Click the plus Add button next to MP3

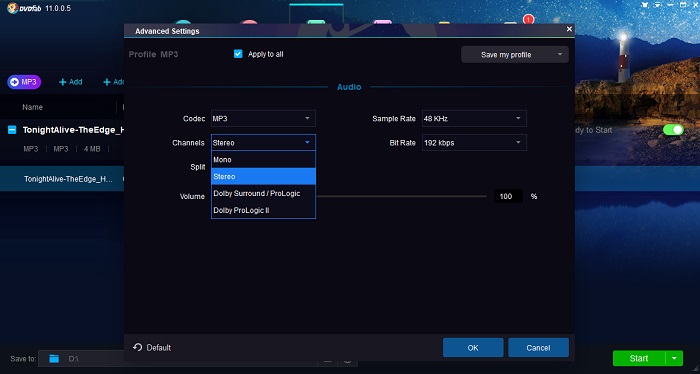pyautogui.click(x=71, y=82)
